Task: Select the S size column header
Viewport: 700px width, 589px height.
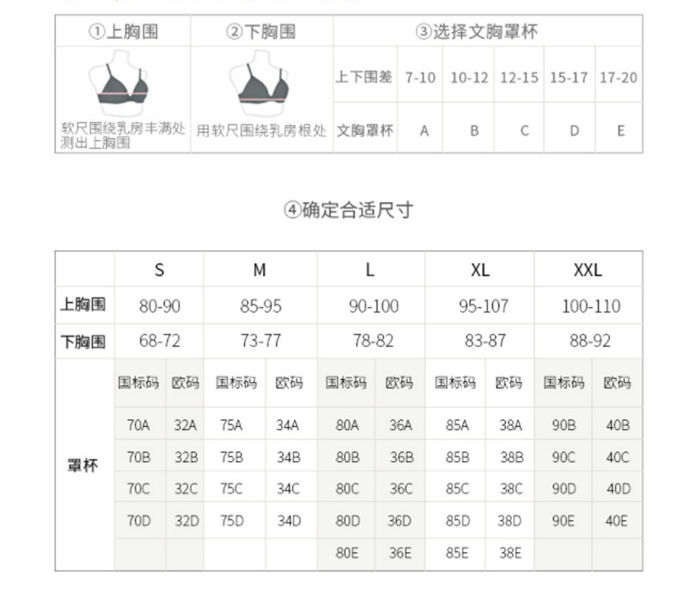Action: [159, 269]
